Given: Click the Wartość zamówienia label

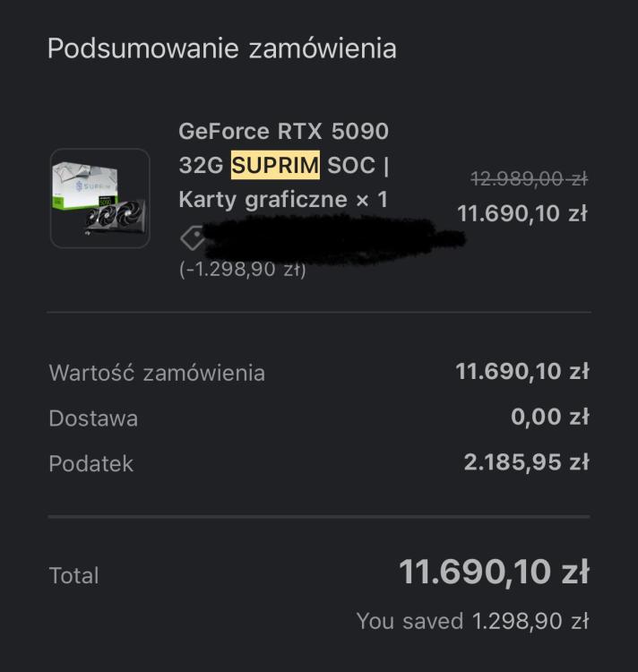Looking at the screenshot, I should pyautogui.click(x=157, y=373).
